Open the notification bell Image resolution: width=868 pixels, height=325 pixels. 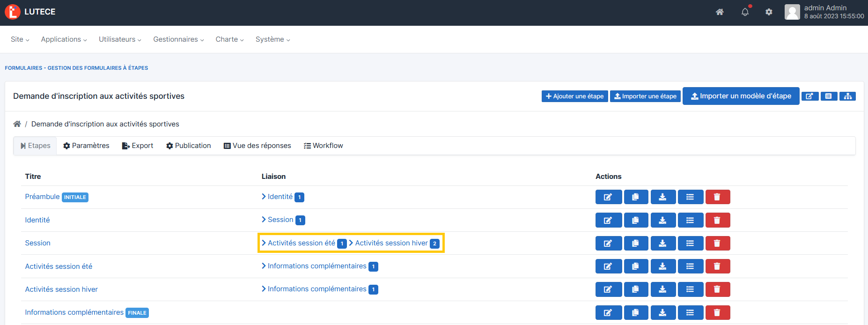745,12
